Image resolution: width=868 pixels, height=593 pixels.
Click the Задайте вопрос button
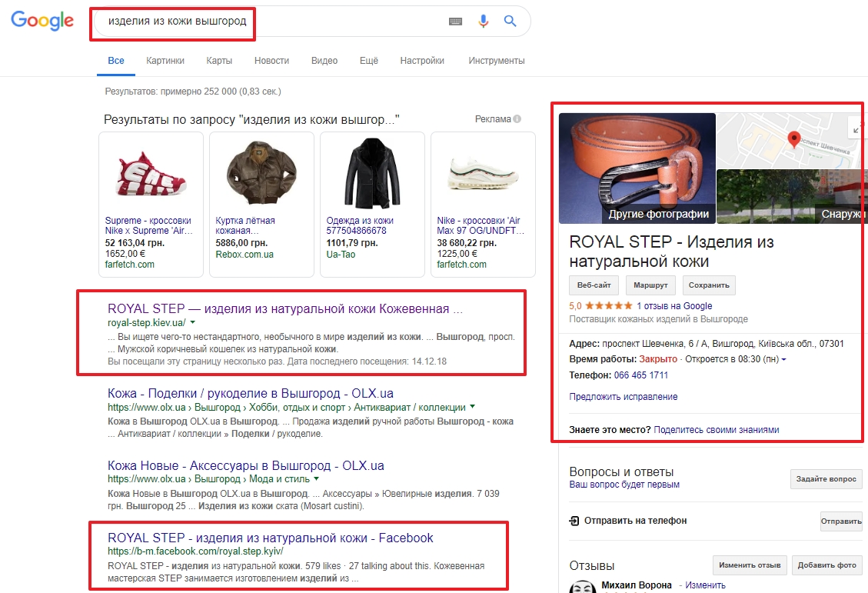pyautogui.click(x=826, y=479)
